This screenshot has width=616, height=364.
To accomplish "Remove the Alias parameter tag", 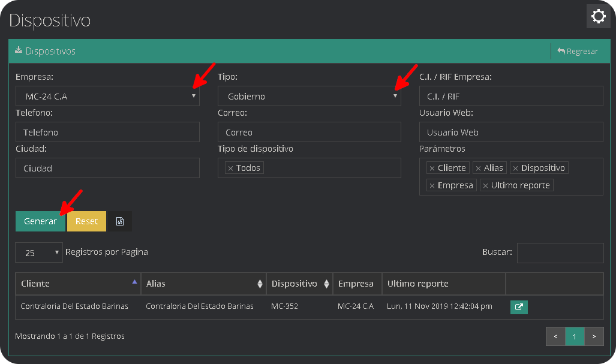I will (478, 169).
